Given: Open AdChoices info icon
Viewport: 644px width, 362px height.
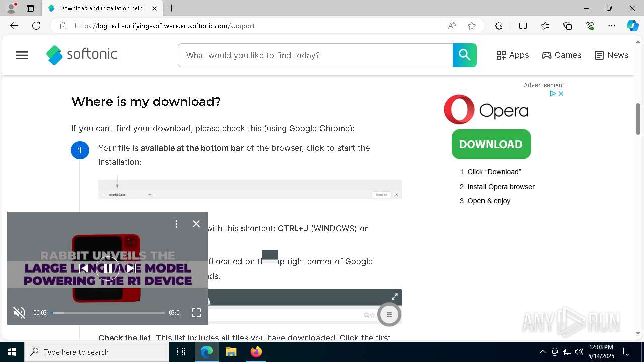Looking at the screenshot, I should tap(552, 93).
